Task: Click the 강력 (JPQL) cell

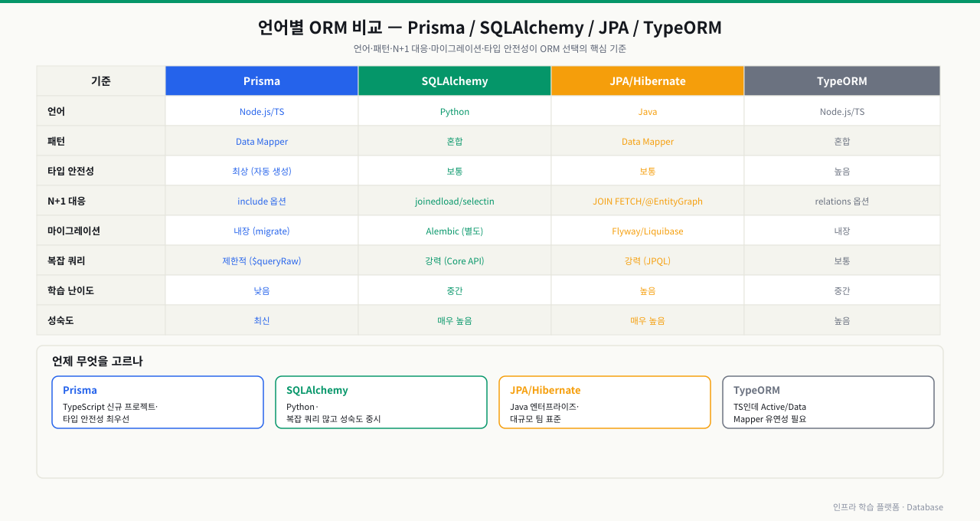Action: (x=648, y=260)
